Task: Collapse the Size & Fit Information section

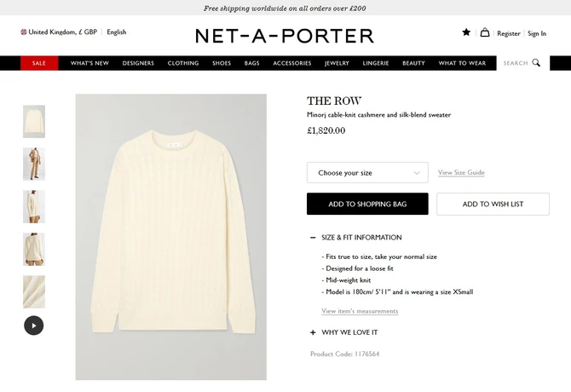Action: [314, 238]
